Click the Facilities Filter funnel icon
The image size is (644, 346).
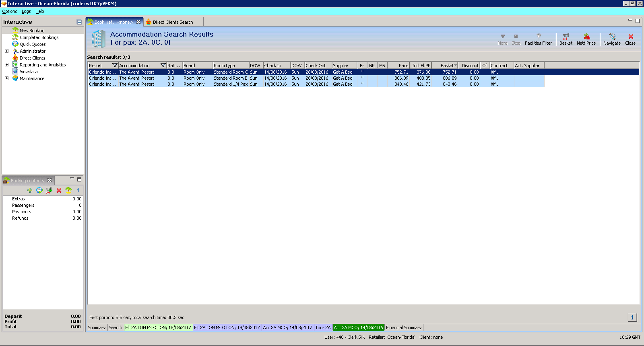click(x=539, y=36)
